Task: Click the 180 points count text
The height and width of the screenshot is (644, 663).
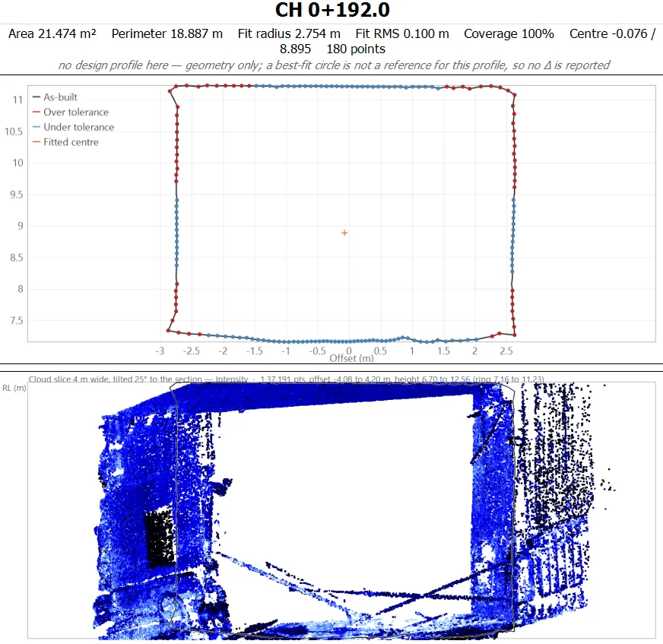Action: click(x=356, y=49)
